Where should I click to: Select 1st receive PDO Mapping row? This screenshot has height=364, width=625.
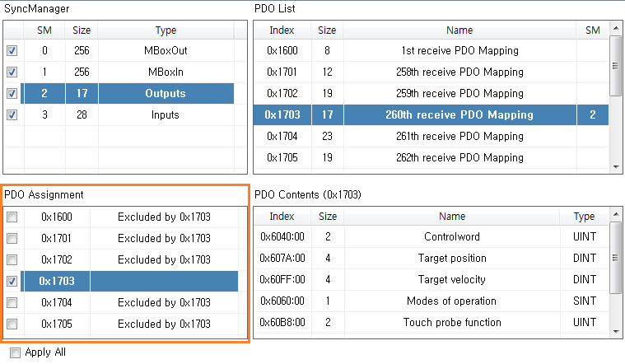click(x=459, y=51)
